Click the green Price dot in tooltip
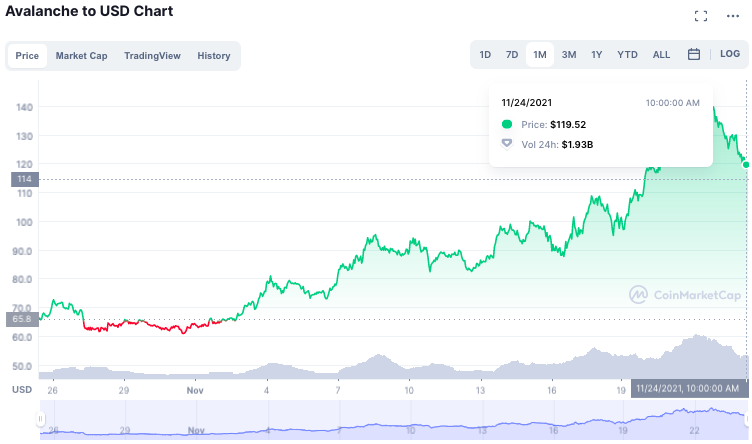 click(507, 125)
